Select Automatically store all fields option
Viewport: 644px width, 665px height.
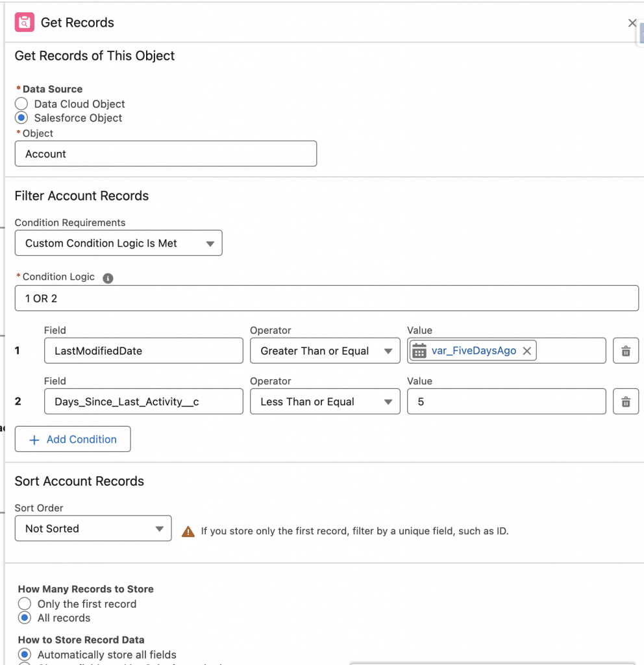pyautogui.click(x=25, y=655)
